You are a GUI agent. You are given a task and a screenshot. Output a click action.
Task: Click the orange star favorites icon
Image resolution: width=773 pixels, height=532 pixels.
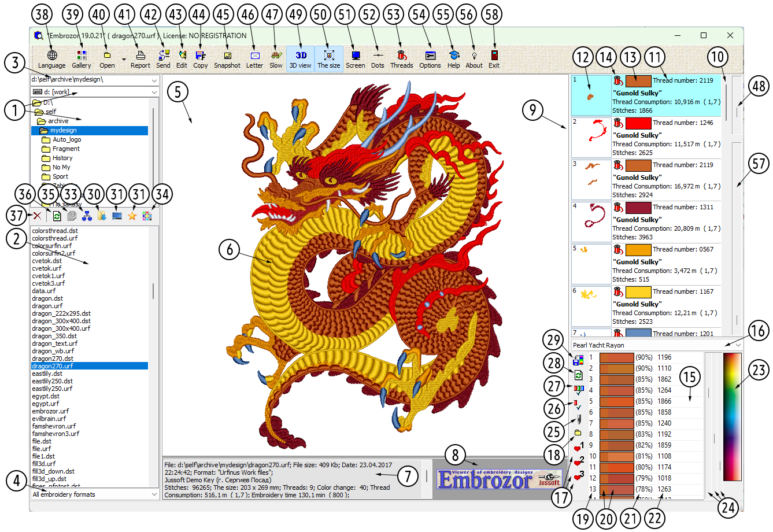[132, 216]
